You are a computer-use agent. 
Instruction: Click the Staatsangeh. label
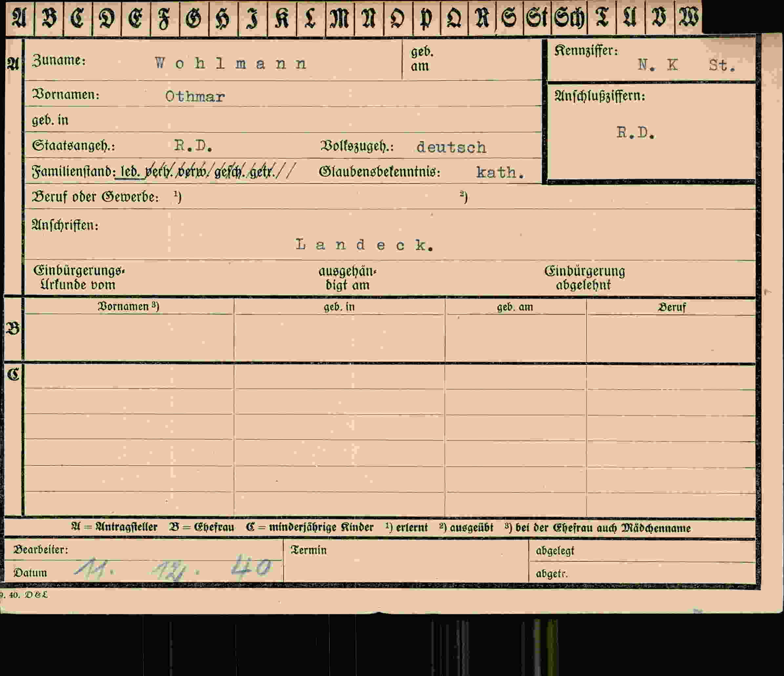click(x=73, y=146)
